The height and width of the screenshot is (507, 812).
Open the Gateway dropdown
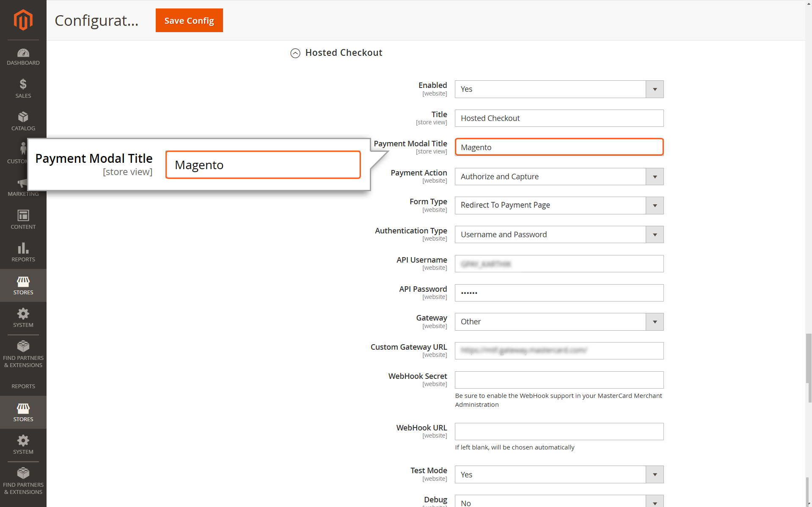[x=559, y=322]
